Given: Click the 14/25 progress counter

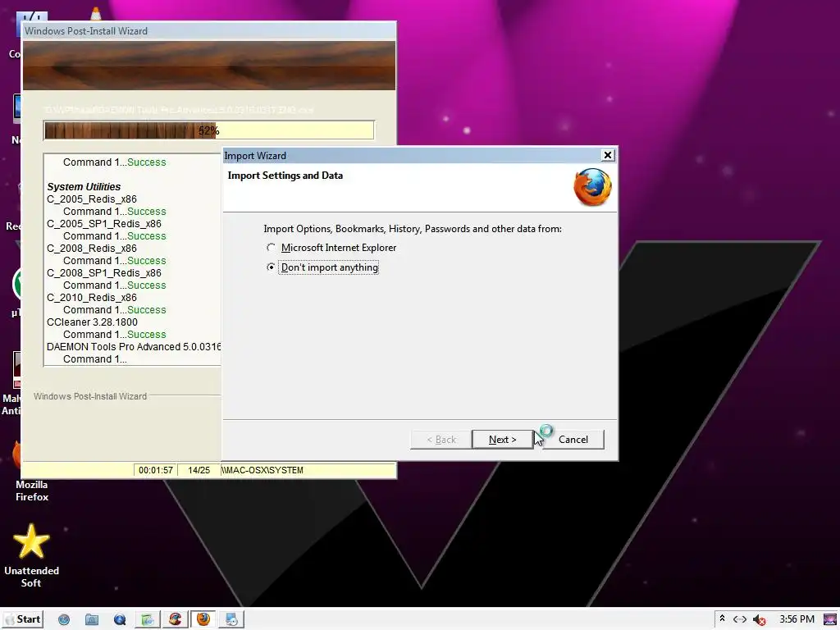Looking at the screenshot, I should 199,470.
